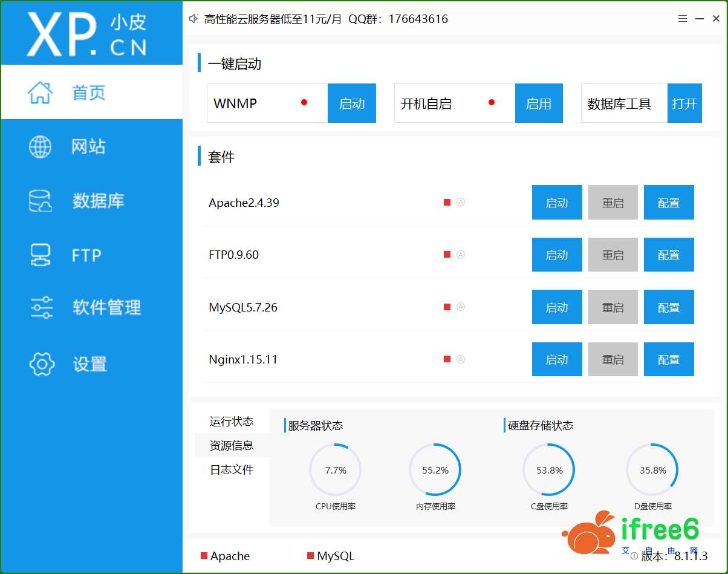Select the 日志文件 tab
The width and height of the screenshot is (728, 574).
(x=232, y=470)
